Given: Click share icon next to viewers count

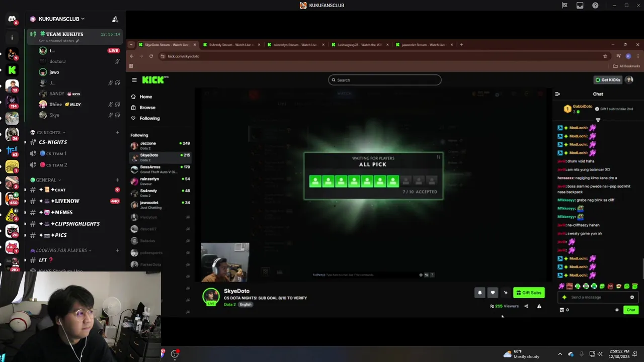Looking at the screenshot, I should pyautogui.click(x=526, y=306).
